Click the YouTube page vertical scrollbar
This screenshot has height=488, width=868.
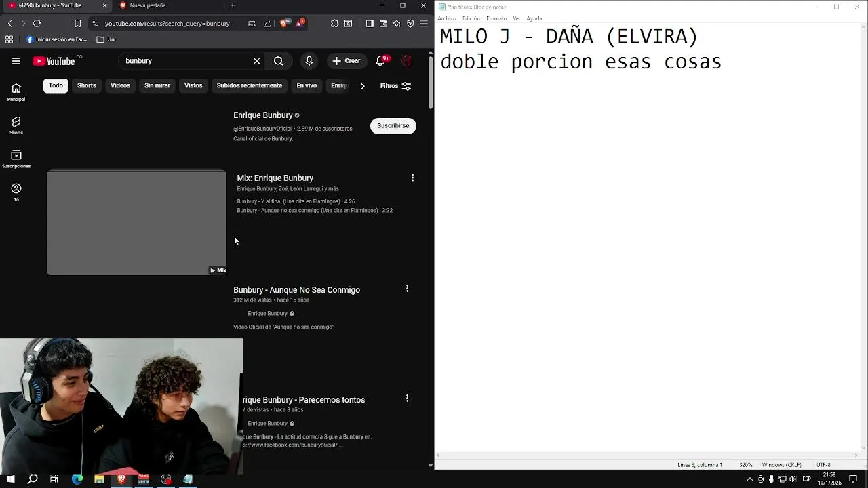tap(431, 81)
